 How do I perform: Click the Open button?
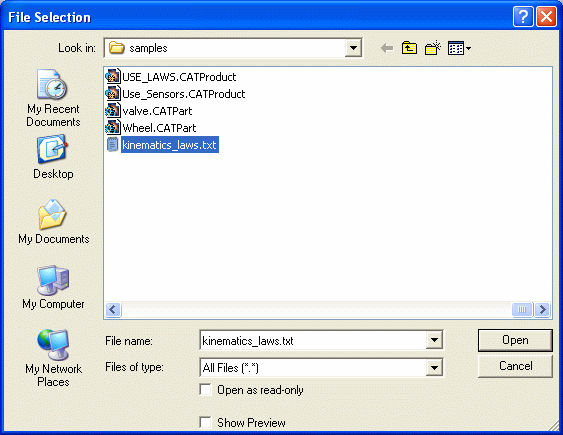515,340
